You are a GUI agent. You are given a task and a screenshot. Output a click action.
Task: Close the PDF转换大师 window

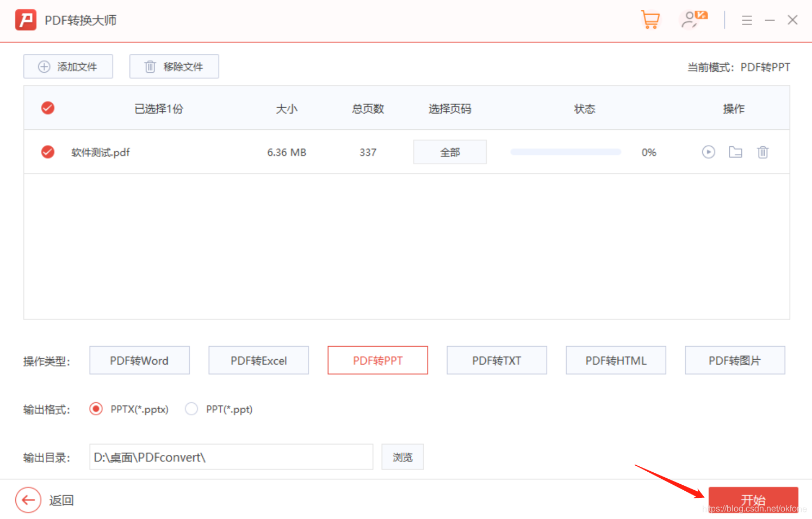[x=792, y=20]
